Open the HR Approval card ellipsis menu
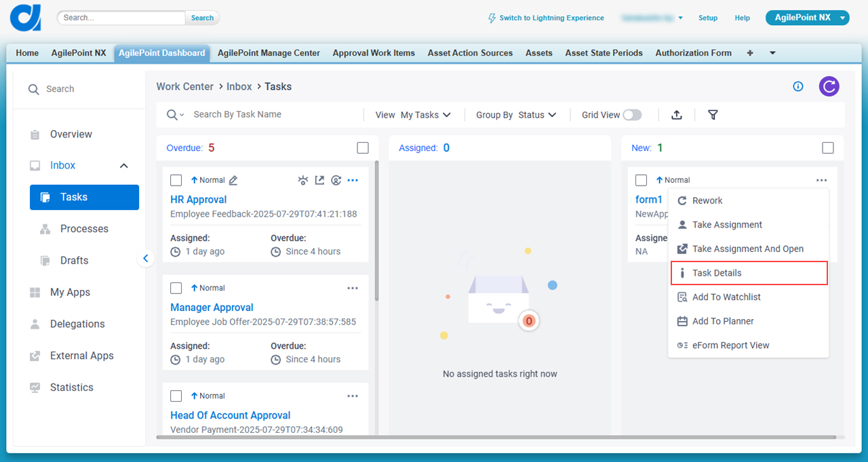This screenshot has height=462, width=868. click(353, 180)
